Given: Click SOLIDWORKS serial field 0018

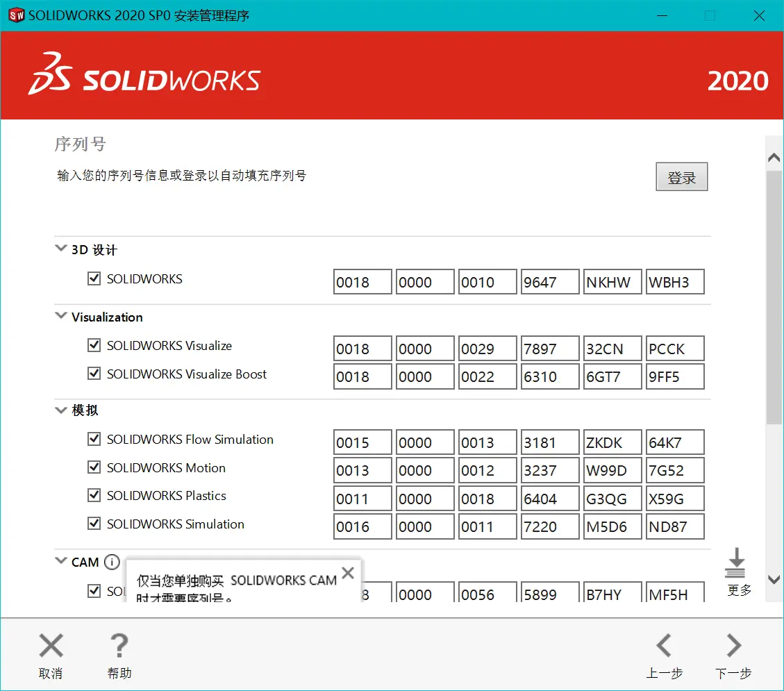Looking at the screenshot, I should [362, 281].
